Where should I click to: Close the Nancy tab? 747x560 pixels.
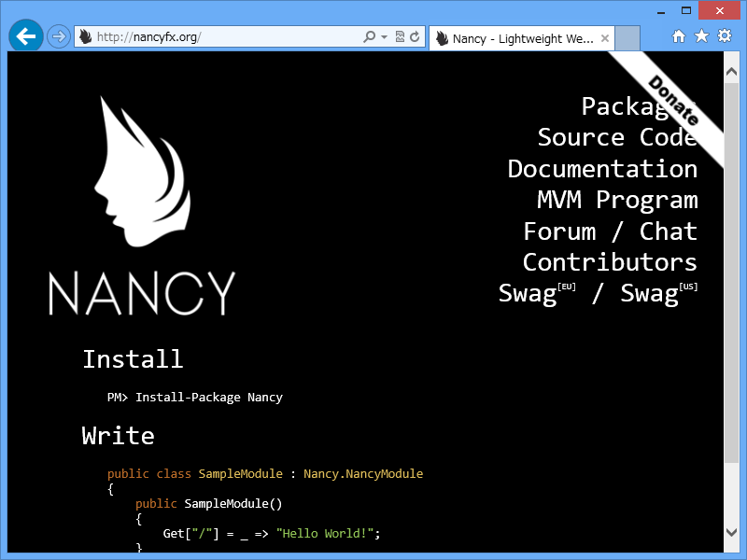(605, 38)
